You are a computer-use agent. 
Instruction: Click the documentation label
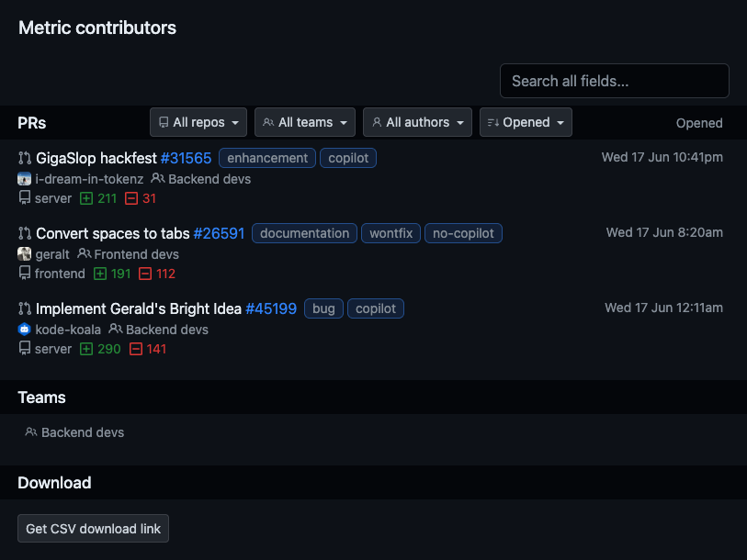304,233
